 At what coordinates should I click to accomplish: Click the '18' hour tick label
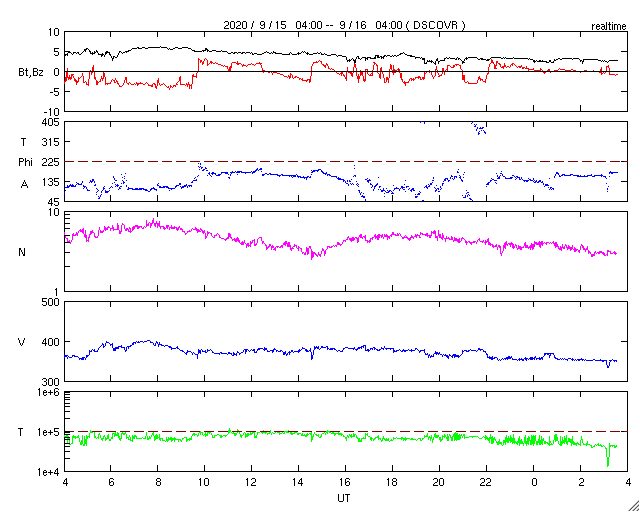click(x=392, y=482)
